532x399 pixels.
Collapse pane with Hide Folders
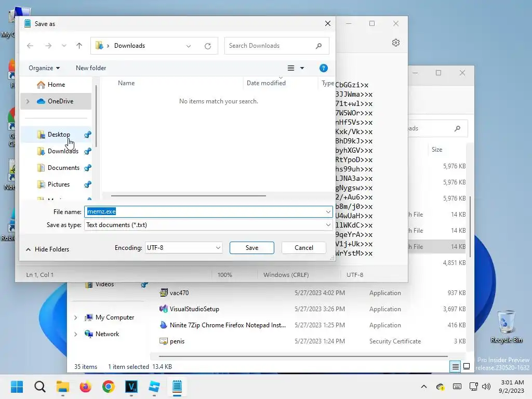(x=47, y=249)
